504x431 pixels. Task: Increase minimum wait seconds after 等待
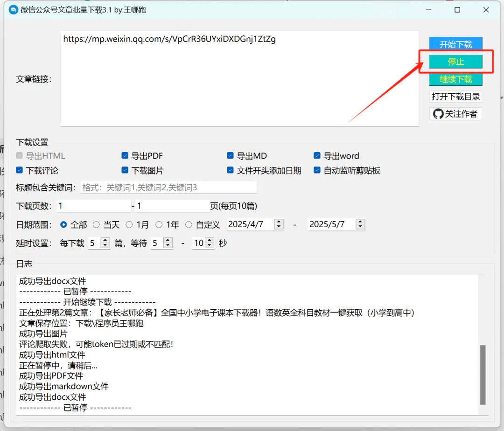point(168,240)
